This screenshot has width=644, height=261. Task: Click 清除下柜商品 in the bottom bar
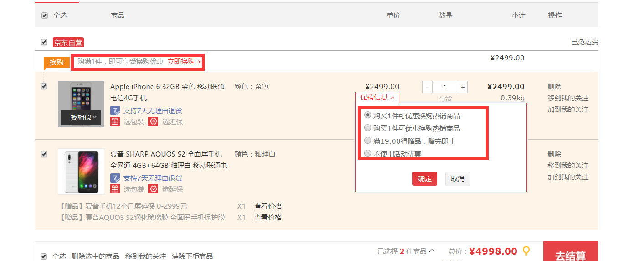click(192, 256)
